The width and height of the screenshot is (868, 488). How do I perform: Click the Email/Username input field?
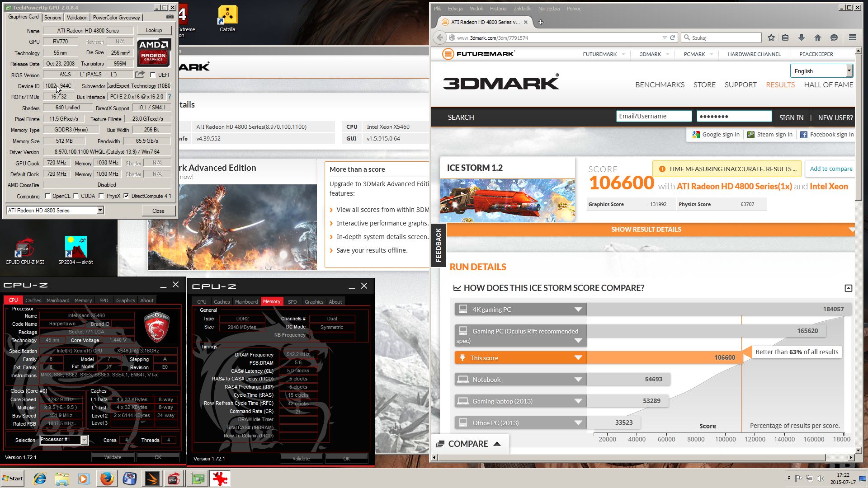click(x=654, y=116)
